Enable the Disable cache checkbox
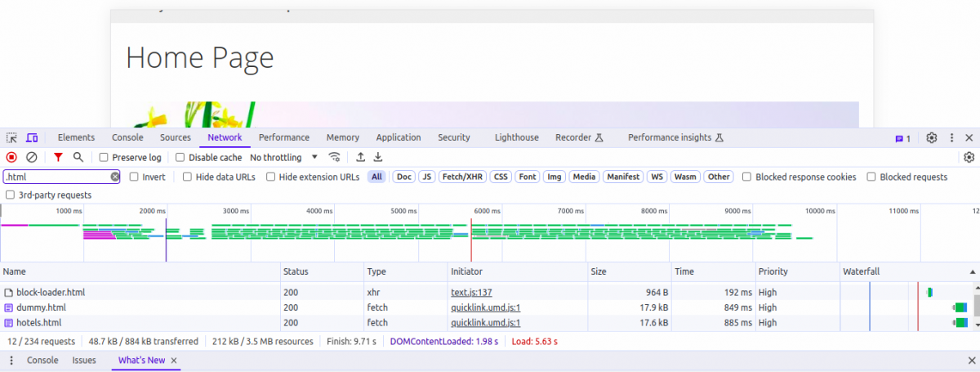Viewport: 980px width, 372px height. tap(180, 157)
